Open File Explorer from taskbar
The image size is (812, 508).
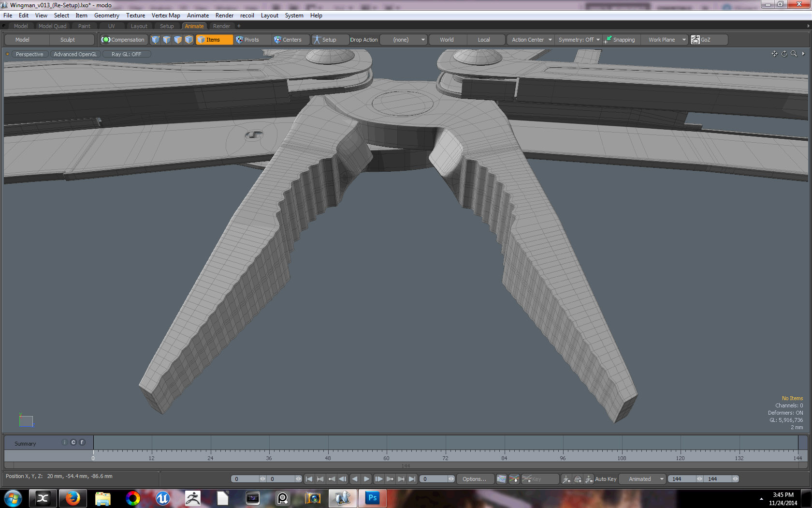coord(102,498)
